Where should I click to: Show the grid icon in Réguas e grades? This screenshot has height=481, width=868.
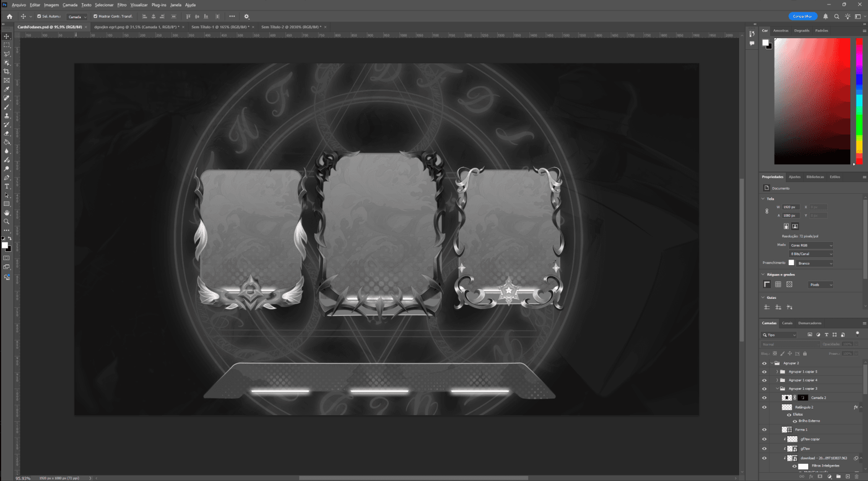[x=778, y=285]
